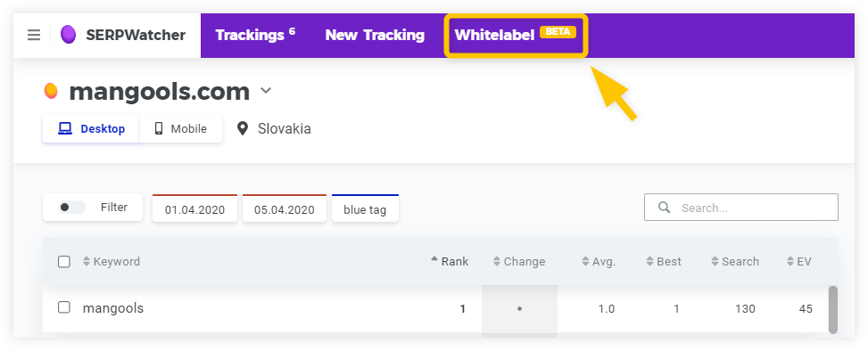Open the hamburger menu icon
Viewport: 868px width, 351px height.
[x=34, y=36]
